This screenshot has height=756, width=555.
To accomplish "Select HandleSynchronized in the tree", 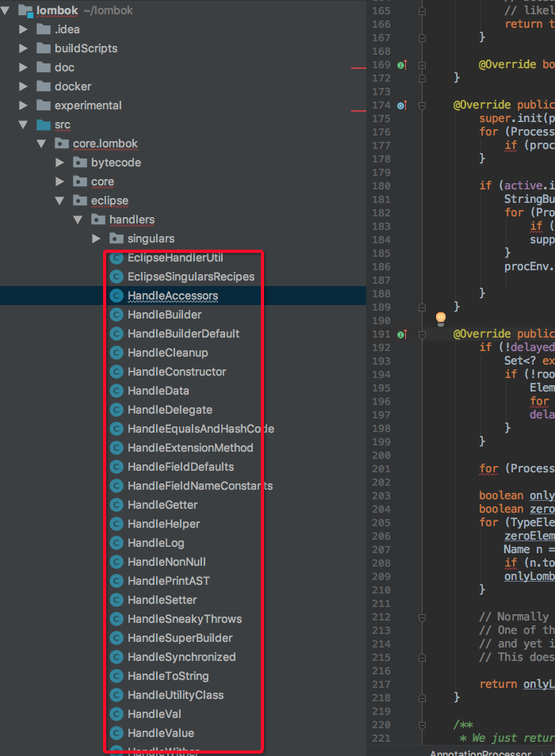I will point(182,657).
